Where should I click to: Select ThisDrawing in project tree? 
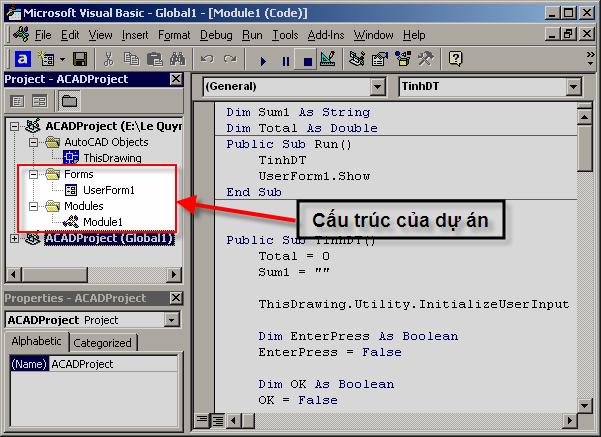point(112,158)
